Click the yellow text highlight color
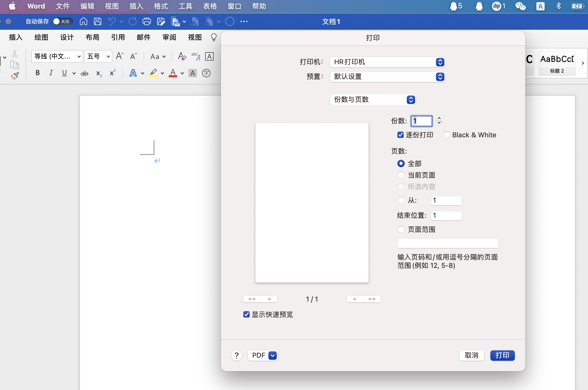Image resolution: width=588 pixels, height=390 pixels. 153,73
